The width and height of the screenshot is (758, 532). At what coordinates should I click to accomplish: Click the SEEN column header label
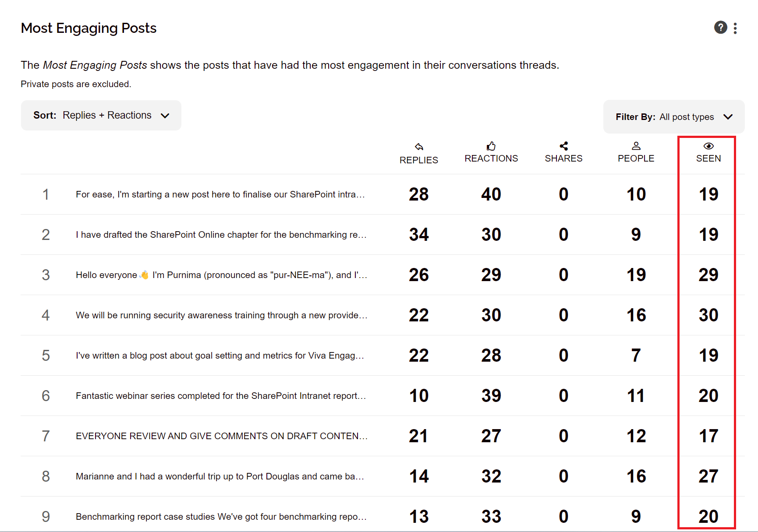pyautogui.click(x=708, y=159)
